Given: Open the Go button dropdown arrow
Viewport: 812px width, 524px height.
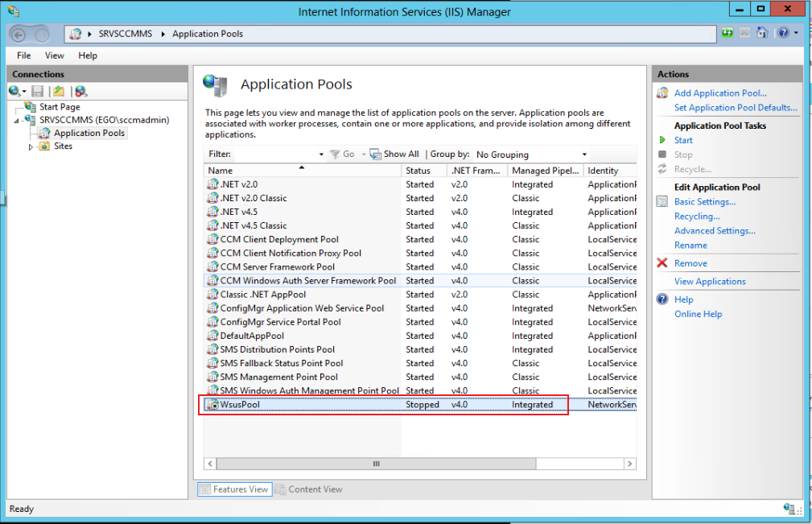Looking at the screenshot, I should tap(364, 155).
